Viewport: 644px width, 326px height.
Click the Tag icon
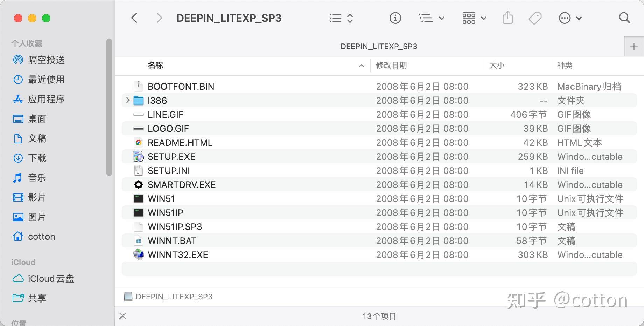click(x=535, y=18)
